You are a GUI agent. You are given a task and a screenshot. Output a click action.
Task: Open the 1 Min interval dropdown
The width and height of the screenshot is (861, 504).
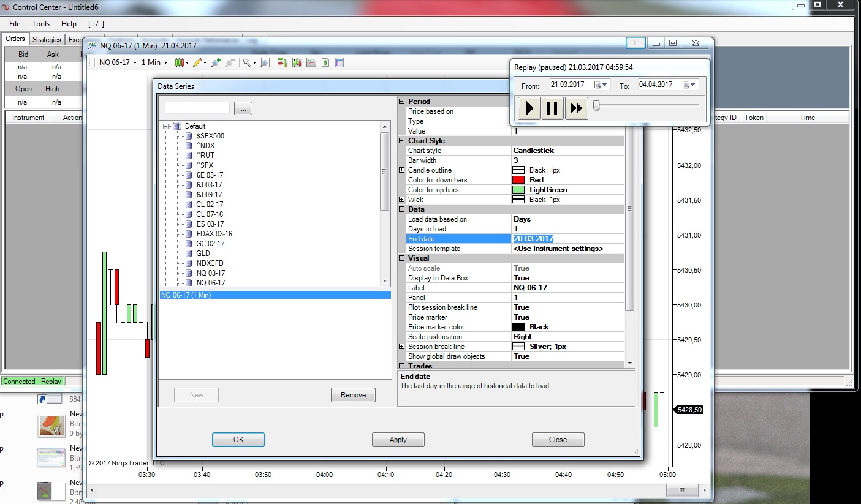point(154,62)
